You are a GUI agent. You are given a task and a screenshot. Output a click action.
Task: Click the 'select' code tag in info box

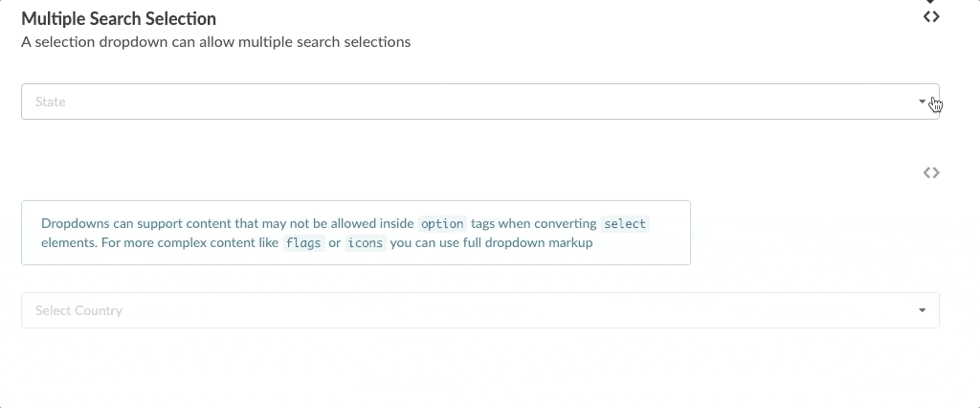click(625, 224)
